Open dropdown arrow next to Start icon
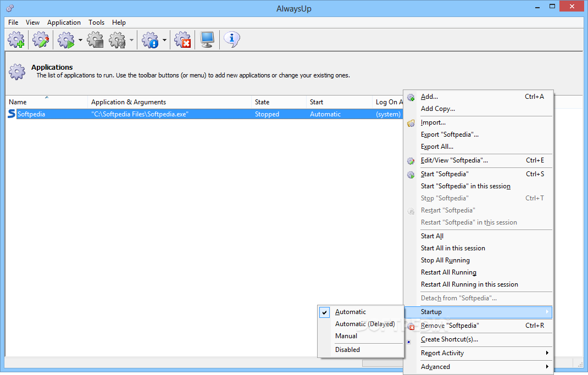 80,40
